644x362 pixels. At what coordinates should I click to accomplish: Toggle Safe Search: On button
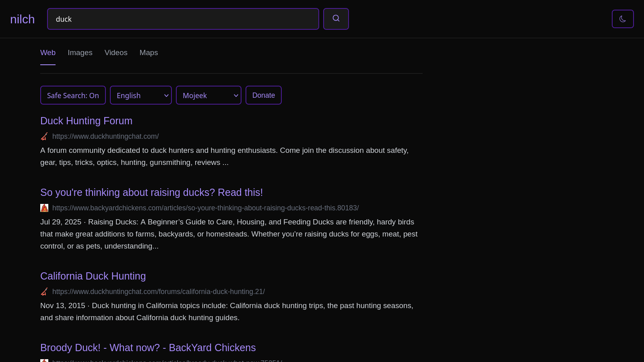[x=73, y=95]
